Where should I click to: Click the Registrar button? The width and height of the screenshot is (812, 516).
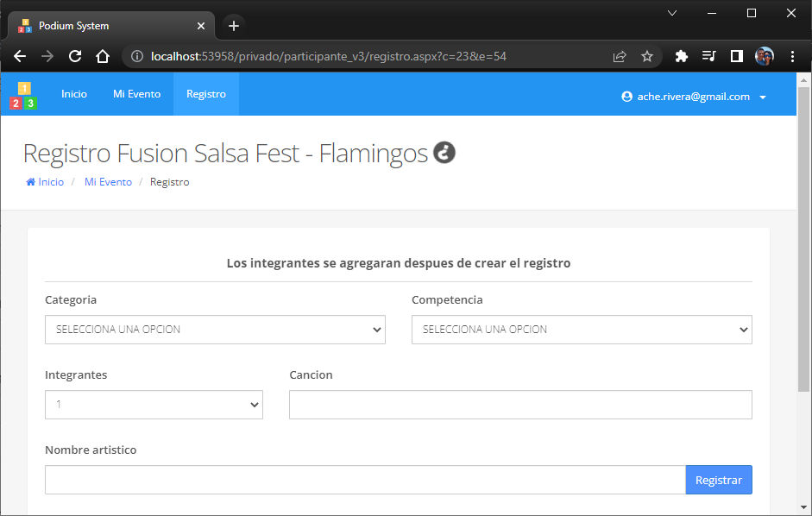click(719, 480)
